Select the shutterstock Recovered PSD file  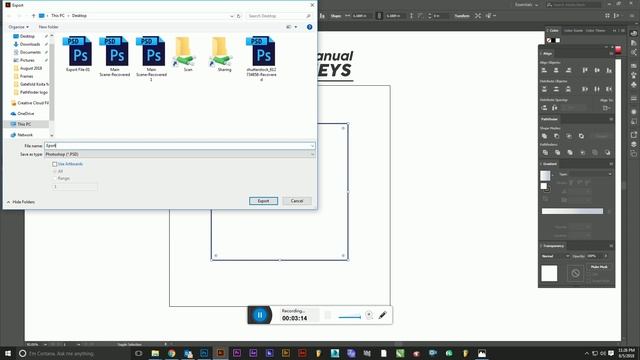point(261,58)
